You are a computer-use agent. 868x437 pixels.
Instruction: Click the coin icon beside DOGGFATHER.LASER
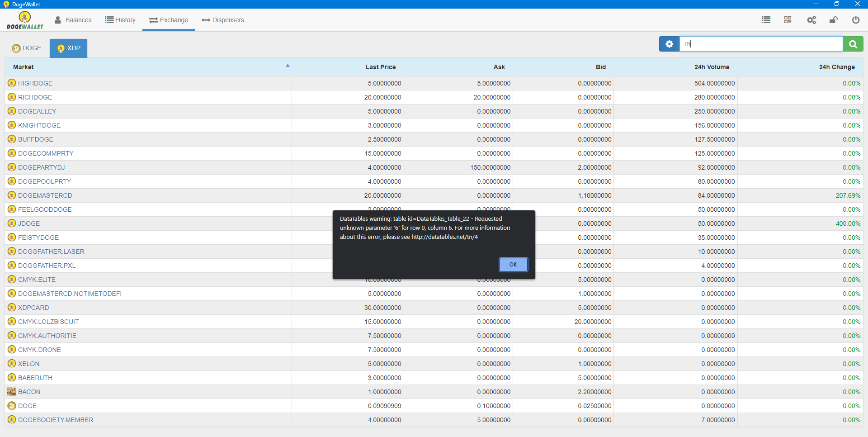12,252
